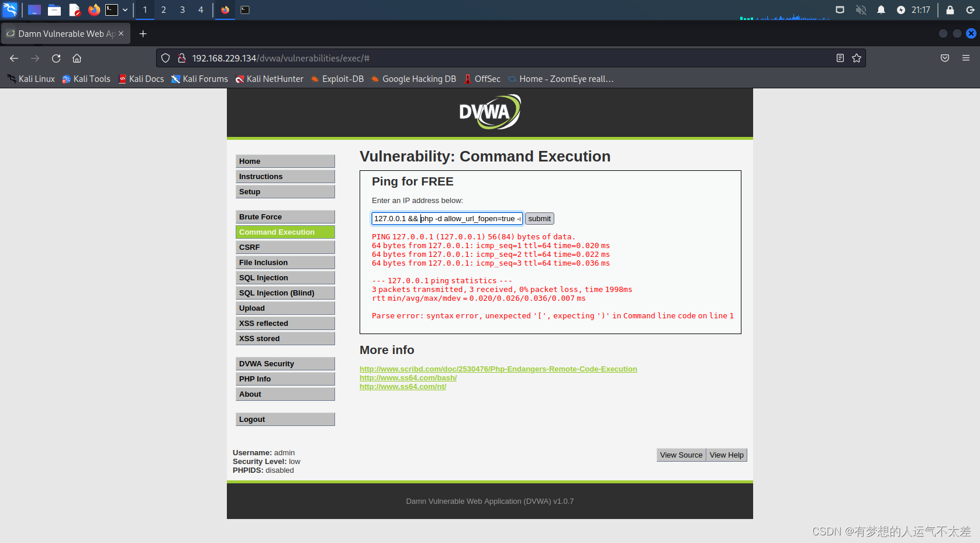
Task: Open the terminal emulator icon in the panel
Action: pos(112,10)
